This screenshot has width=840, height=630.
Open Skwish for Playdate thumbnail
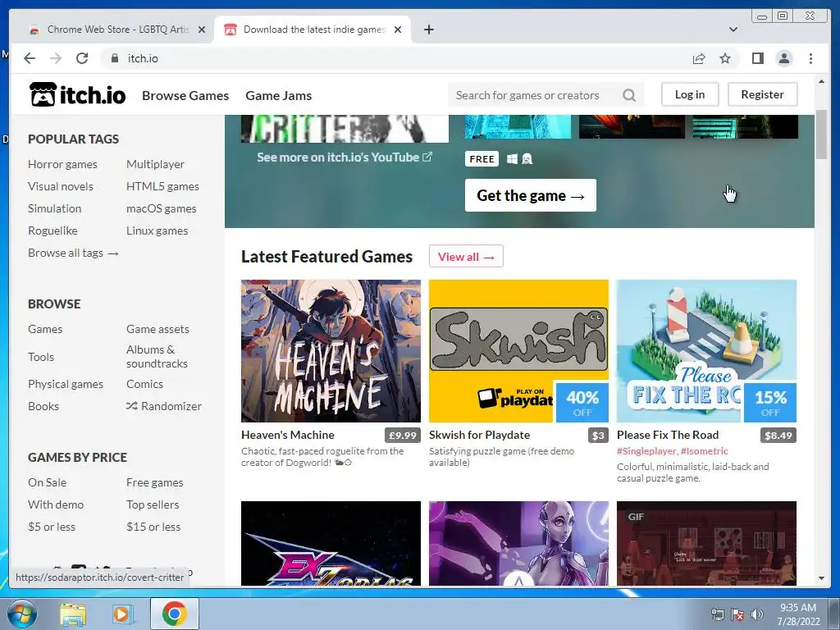(x=518, y=351)
